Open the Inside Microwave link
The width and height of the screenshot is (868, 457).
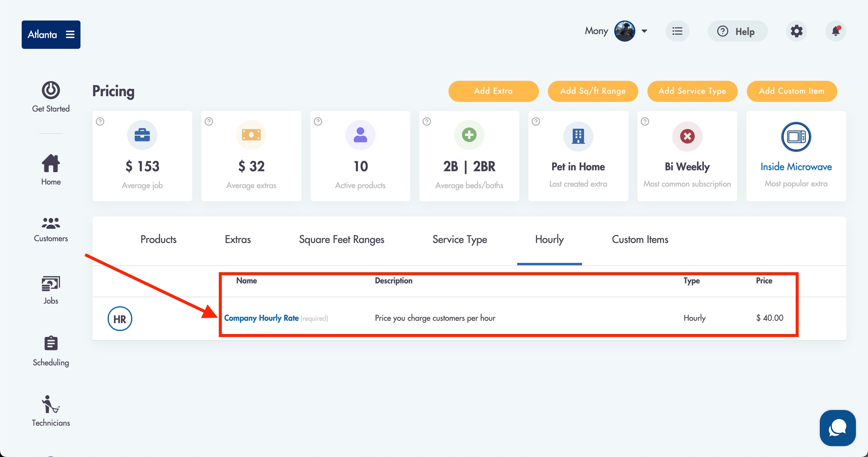[796, 166]
